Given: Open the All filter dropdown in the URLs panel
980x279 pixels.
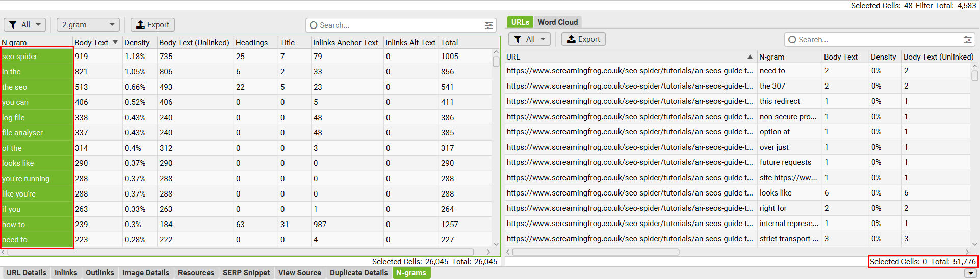Looking at the screenshot, I should [530, 39].
